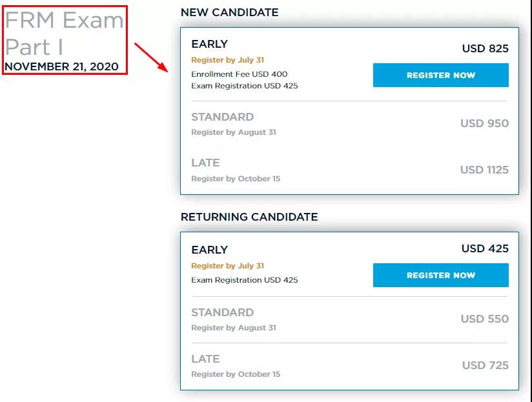This screenshot has width=532, height=402.
Task: Click the USD 950 standard price
Action: tap(484, 123)
